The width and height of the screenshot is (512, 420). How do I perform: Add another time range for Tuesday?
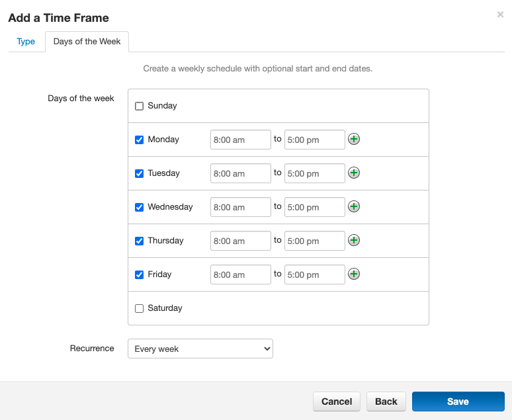coord(354,173)
